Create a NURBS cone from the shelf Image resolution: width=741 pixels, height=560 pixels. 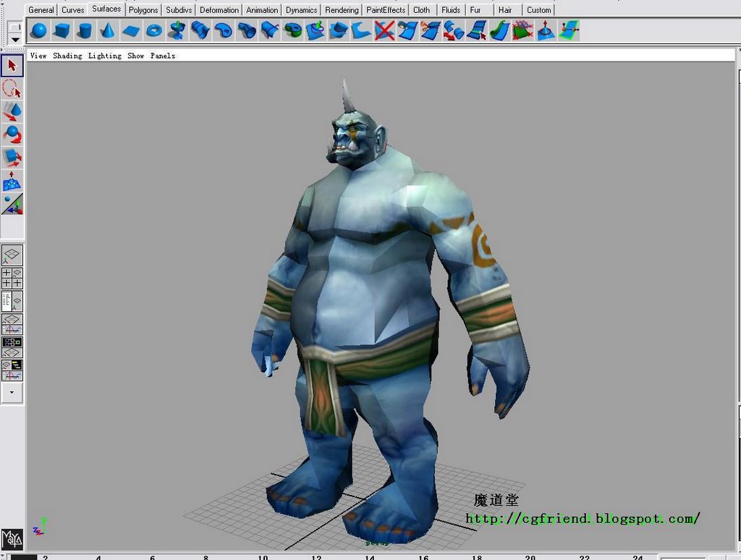108,30
